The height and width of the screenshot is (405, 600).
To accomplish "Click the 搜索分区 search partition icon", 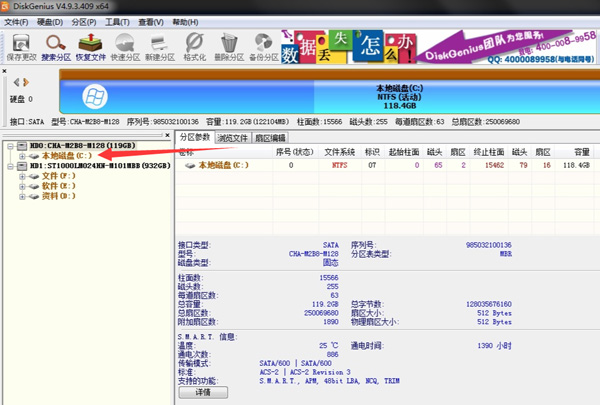I will tap(56, 45).
